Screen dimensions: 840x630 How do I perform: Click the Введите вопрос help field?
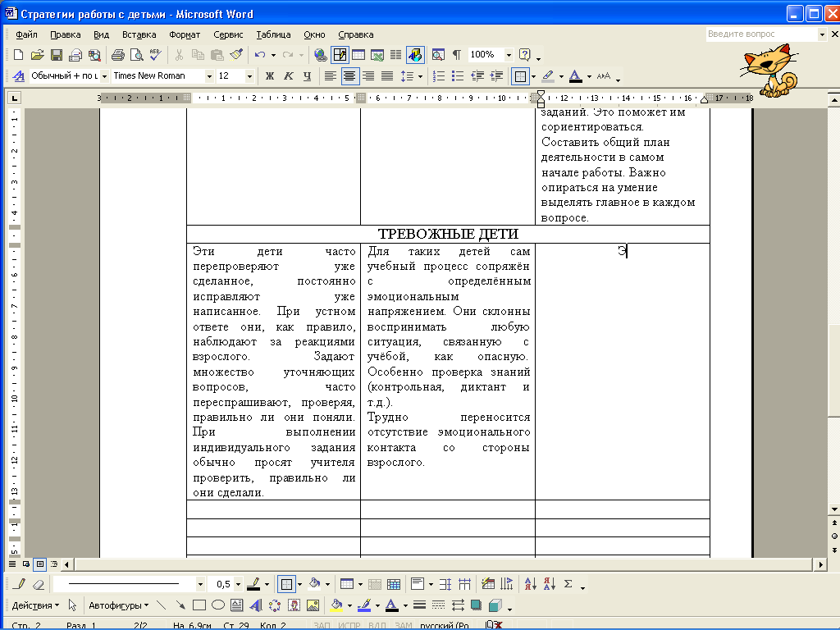[762, 34]
